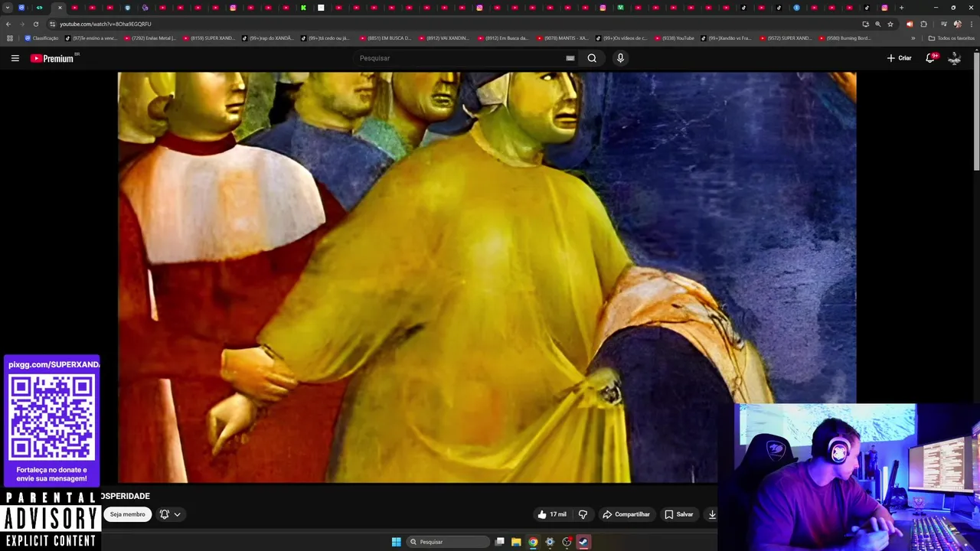Open the tab search dropdown arrow

click(x=7, y=8)
